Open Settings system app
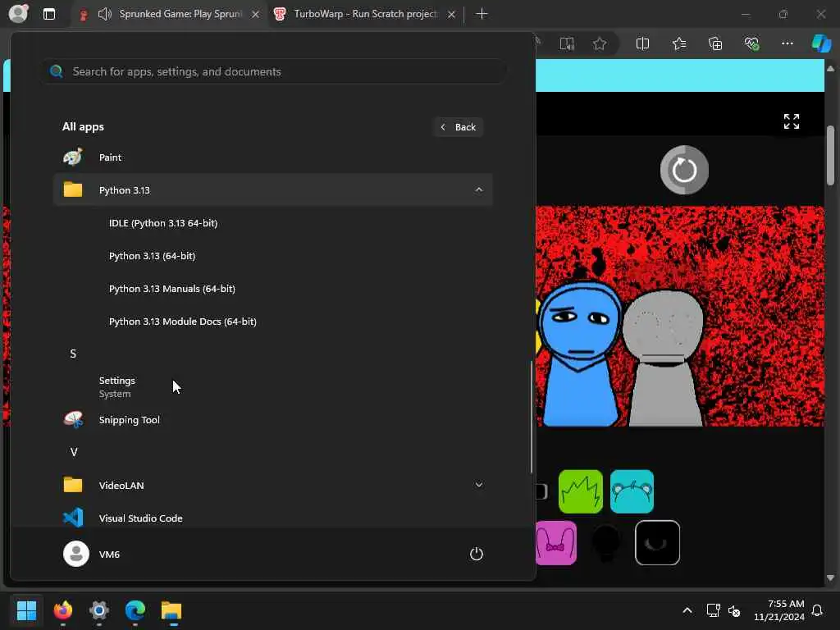This screenshot has width=840, height=630. pyautogui.click(x=272, y=386)
